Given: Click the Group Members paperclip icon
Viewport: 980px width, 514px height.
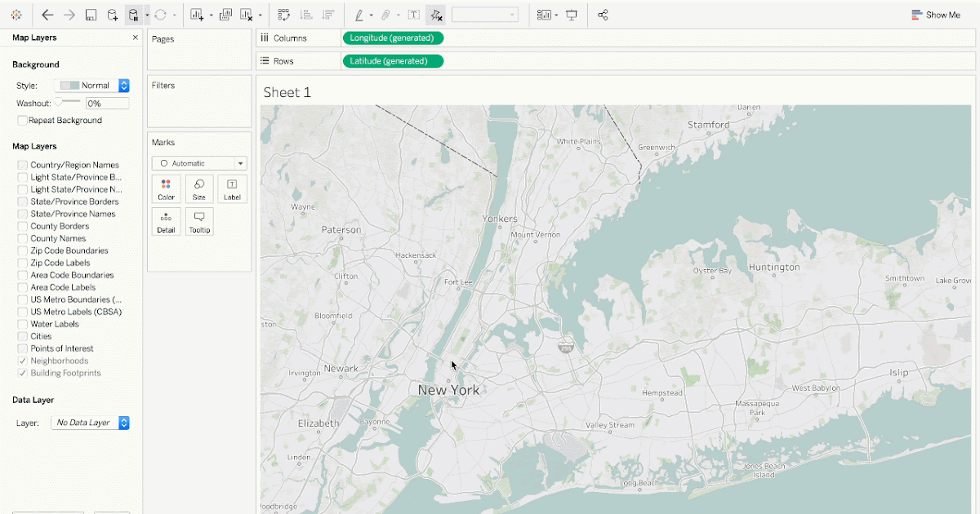Looking at the screenshot, I should tap(386, 15).
